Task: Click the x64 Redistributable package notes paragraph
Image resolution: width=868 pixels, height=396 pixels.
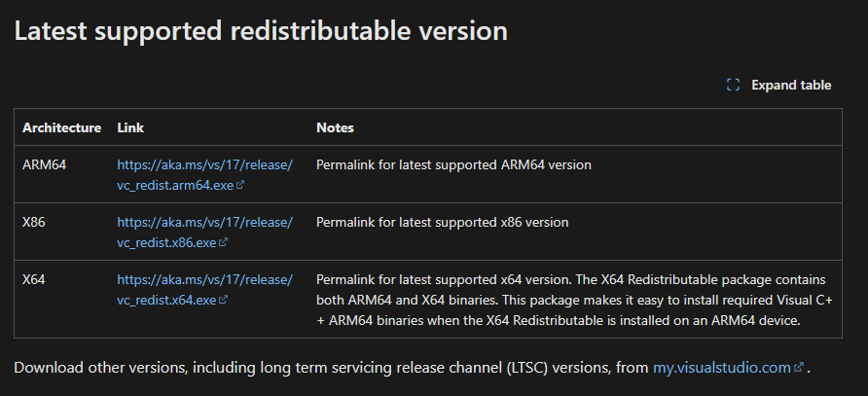Action: coord(564,300)
